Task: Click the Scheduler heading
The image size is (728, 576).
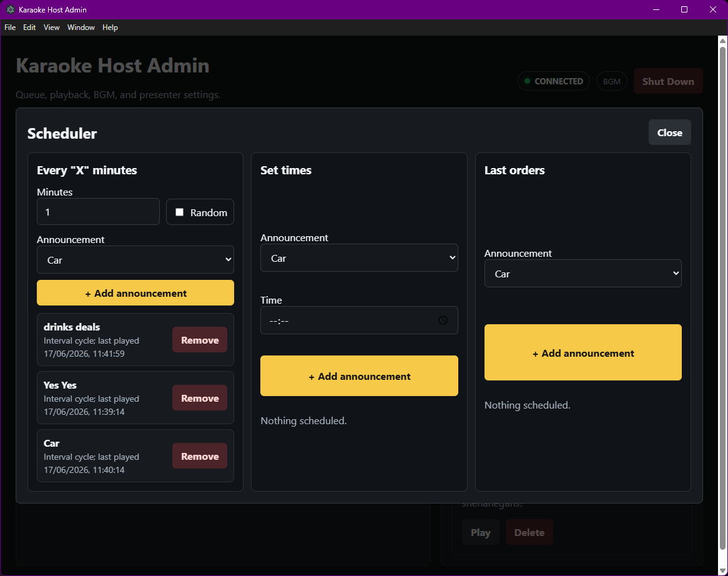Action: tap(62, 133)
